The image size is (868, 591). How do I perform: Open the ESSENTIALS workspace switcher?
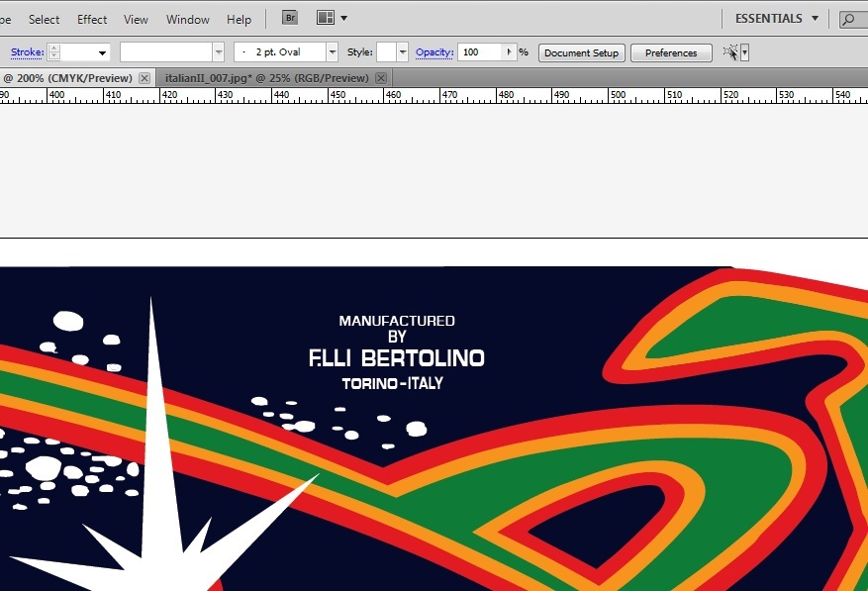point(777,18)
